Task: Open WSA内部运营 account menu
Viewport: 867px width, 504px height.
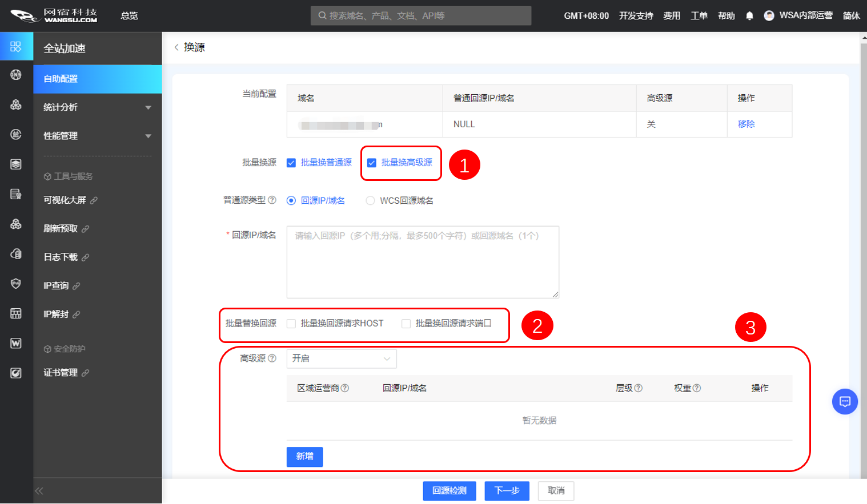Action: (806, 15)
